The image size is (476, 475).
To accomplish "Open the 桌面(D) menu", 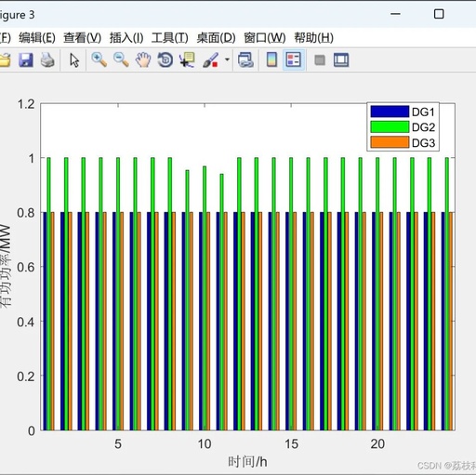I will tap(216, 38).
